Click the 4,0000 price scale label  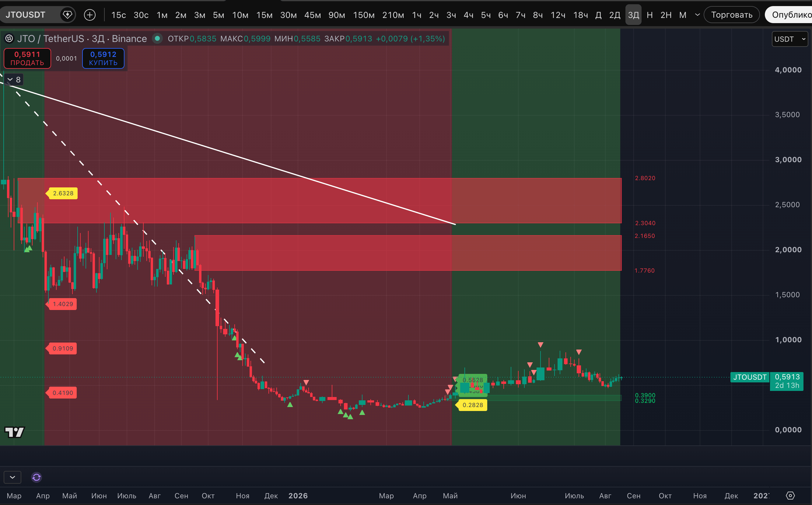pyautogui.click(x=788, y=70)
